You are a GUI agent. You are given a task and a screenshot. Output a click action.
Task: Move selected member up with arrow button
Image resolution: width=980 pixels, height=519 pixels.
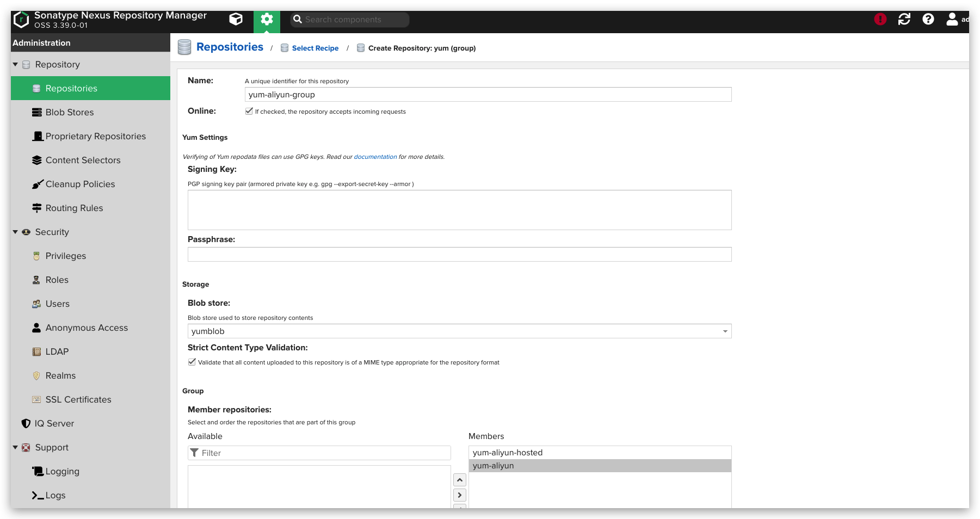click(x=460, y=480)
